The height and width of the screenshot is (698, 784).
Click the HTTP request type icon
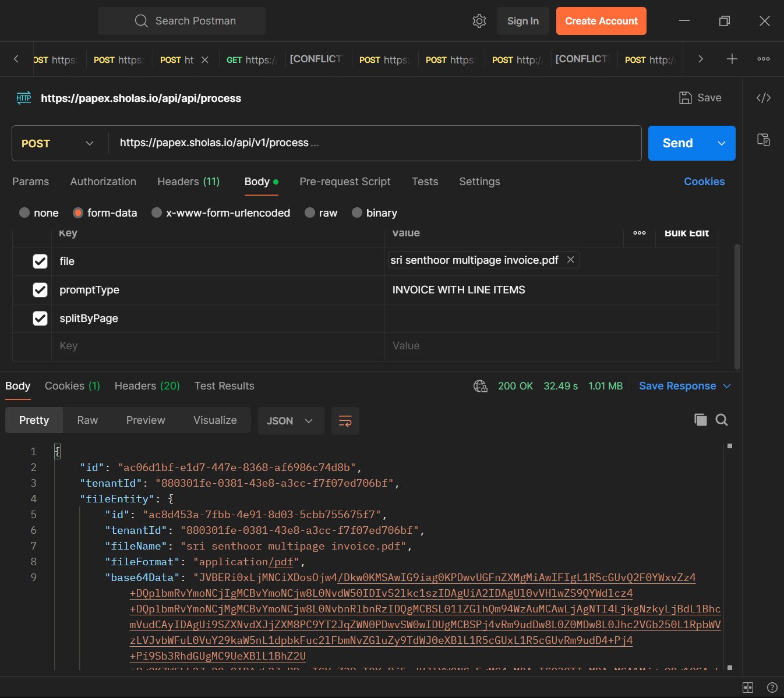pyautogui.click(x=24, y=97)
